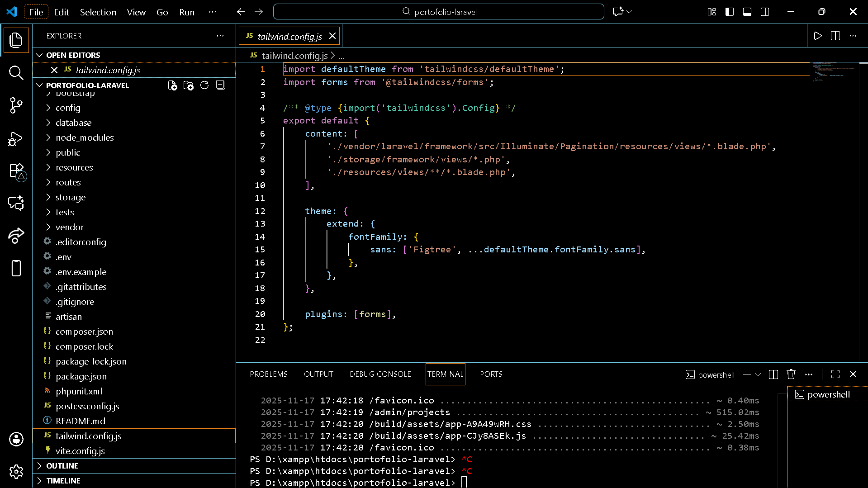Open the File menu
The image size is (868, 488).
pyautogui.click(x=36, y=12)
